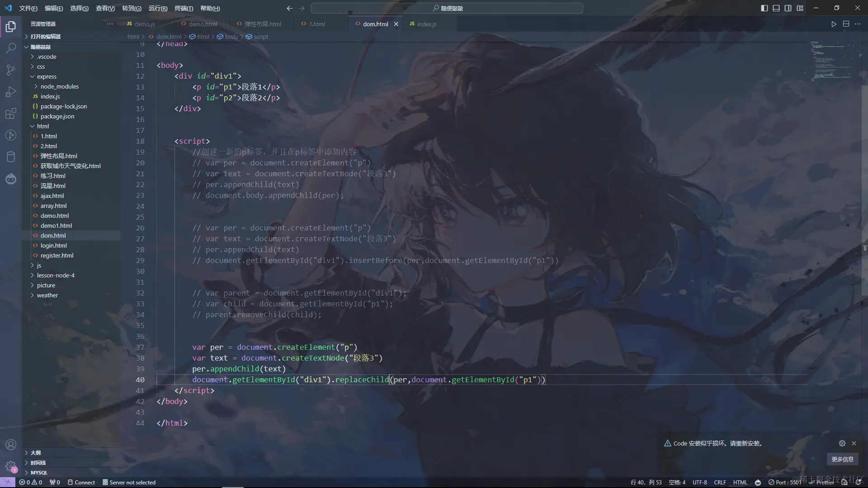The height and width of the screenshot is (488, 868).
Task: Open the Accounts icon
Action: pyautogui.click(x=11, y=445)
